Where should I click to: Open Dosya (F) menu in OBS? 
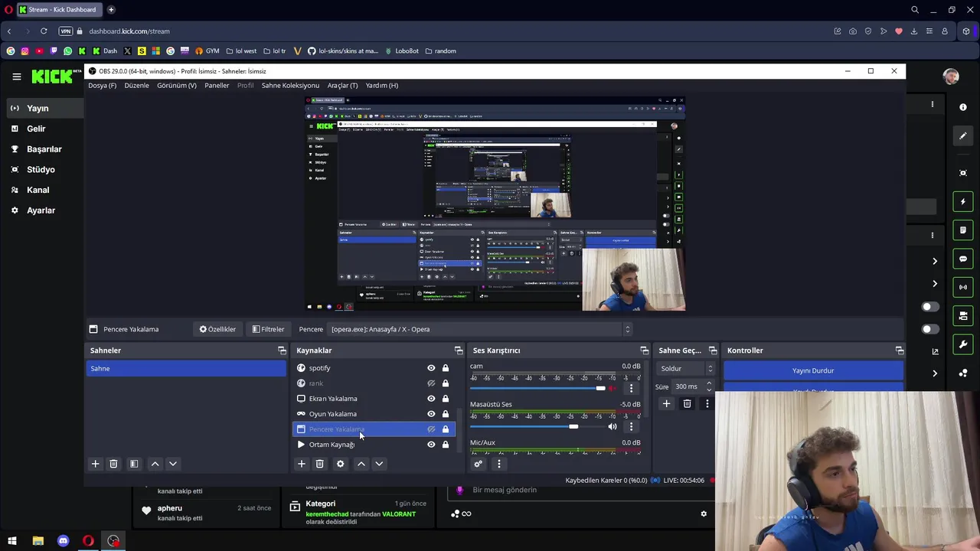[102, 86]
